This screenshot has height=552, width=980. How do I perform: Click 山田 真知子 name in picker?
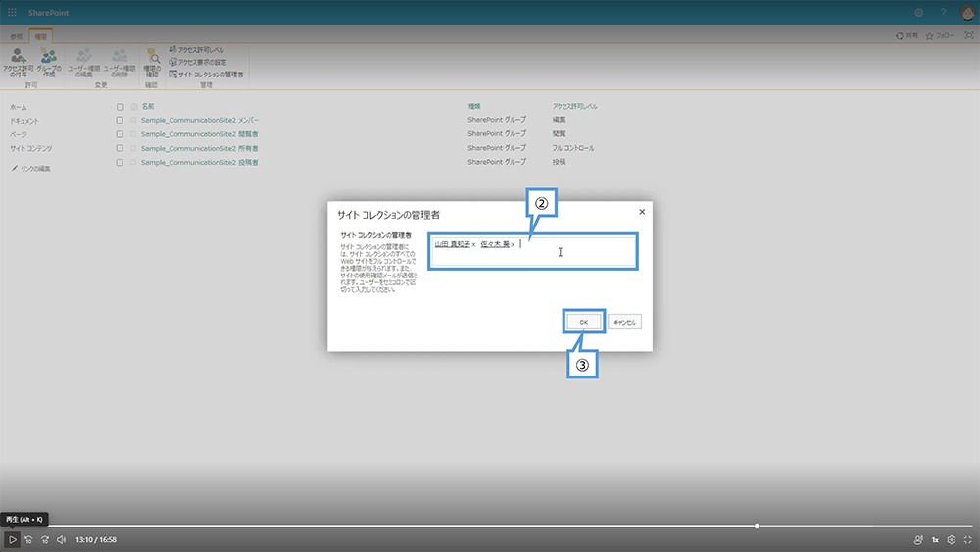[x=453, y=244]
